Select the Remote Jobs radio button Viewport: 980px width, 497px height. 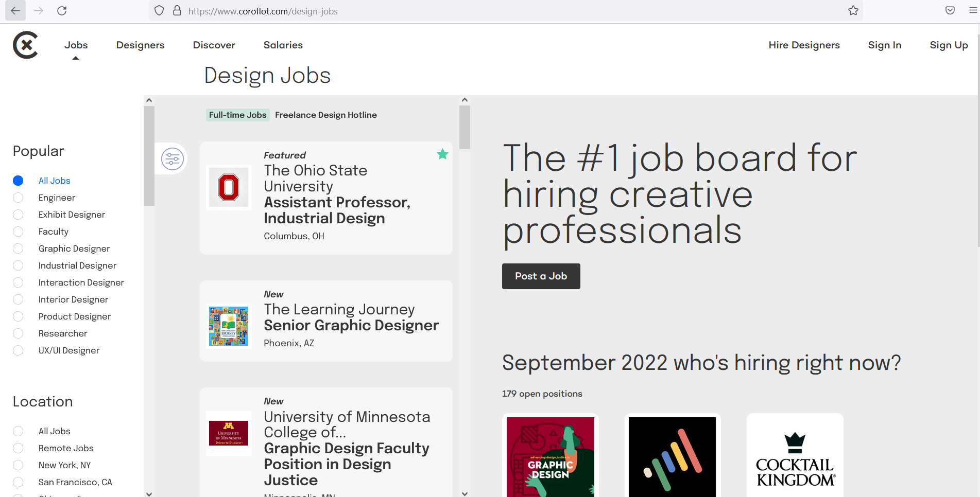tap(18, 448)
